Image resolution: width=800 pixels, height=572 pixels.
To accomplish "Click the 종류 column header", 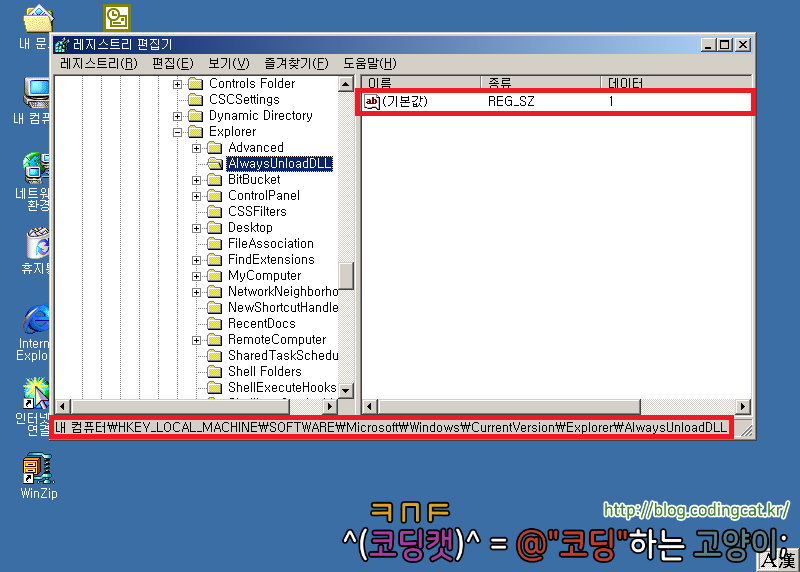I will [x=540, y=83].
